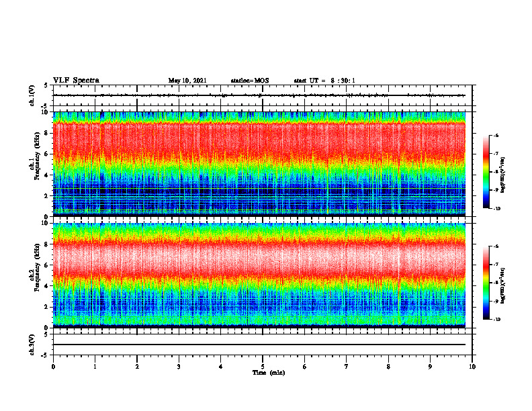This screenshot has height=411, width=532.
Task: Click the ch.3 flat voltage trace line
Action: pos(259,345)
